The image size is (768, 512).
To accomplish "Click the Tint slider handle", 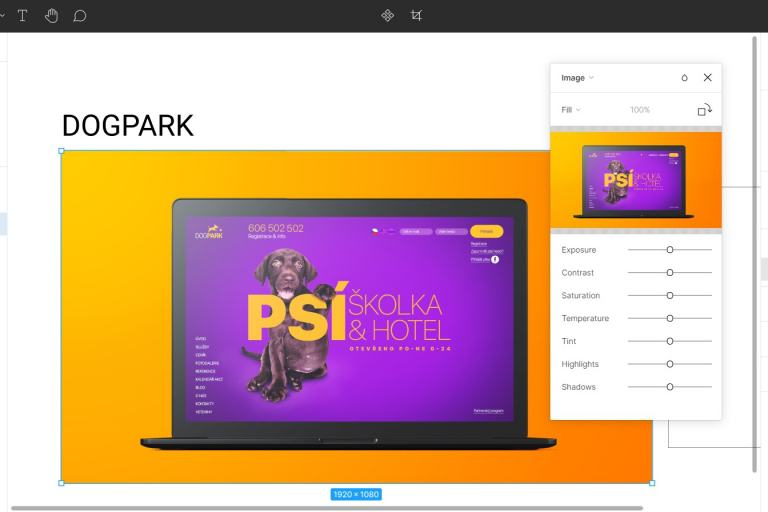I will pos(670,341).
